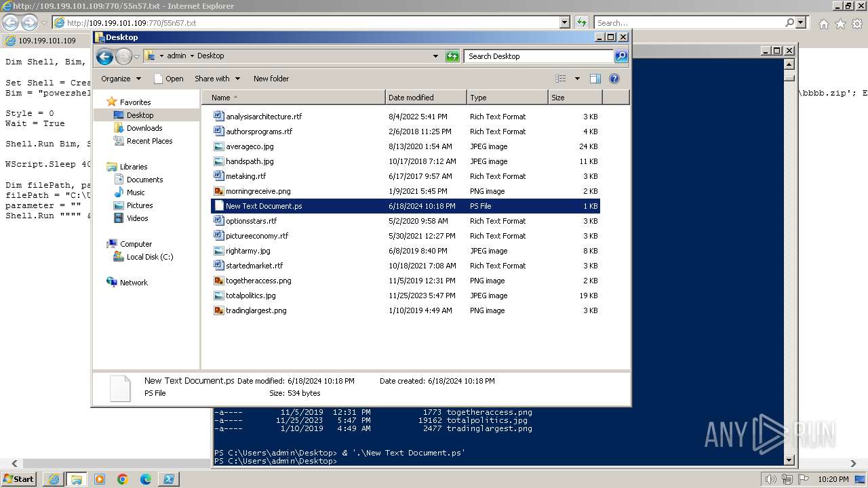The width and height of the screenshot is (868, 488).
Task: Select the pictureeconomy.rtf file icon
Action: [218, 236]
